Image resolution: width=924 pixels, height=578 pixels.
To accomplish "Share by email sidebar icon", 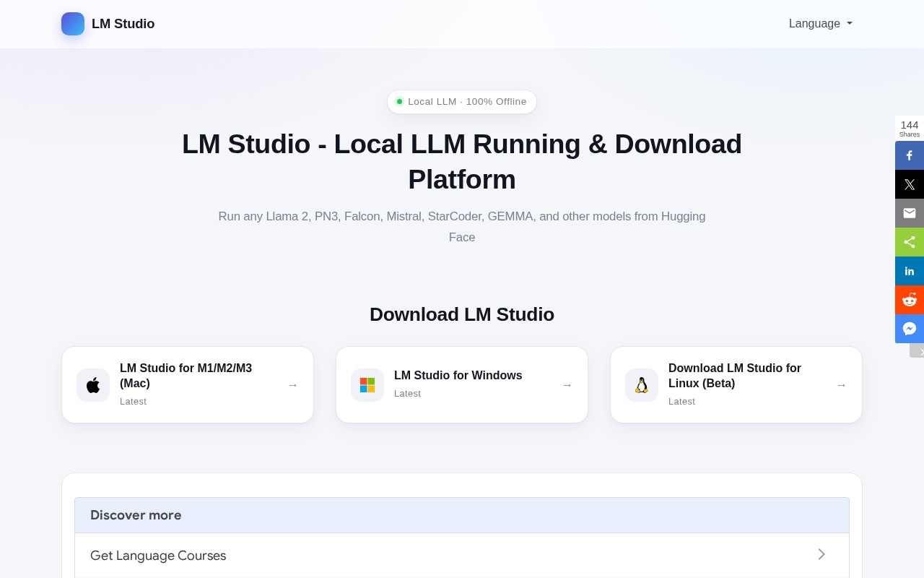I will (x=910, y=213).
